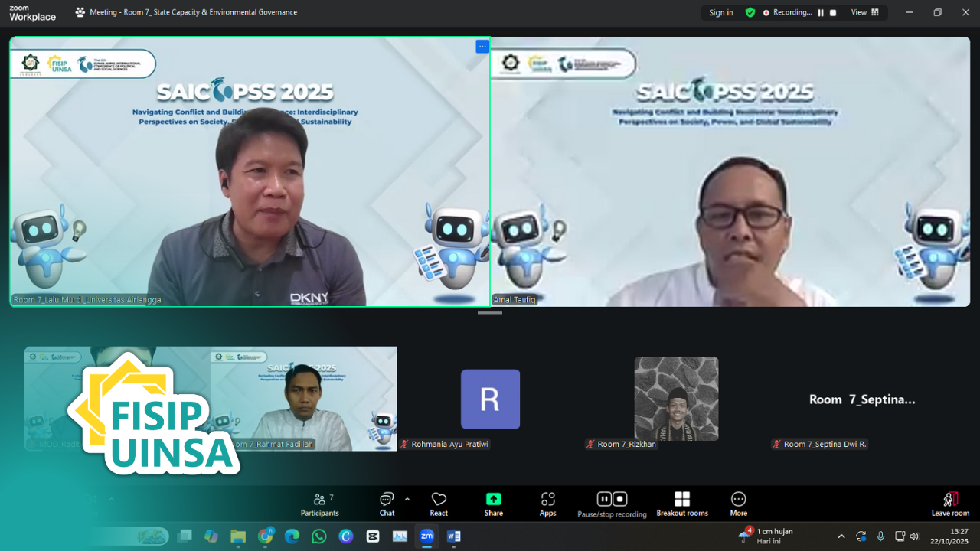
Task: Open the Apps panel
Action: click(547, 502)
